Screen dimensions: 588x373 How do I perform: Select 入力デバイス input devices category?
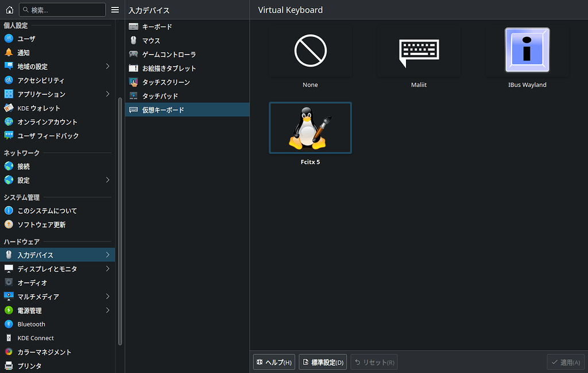click(57, 255)
